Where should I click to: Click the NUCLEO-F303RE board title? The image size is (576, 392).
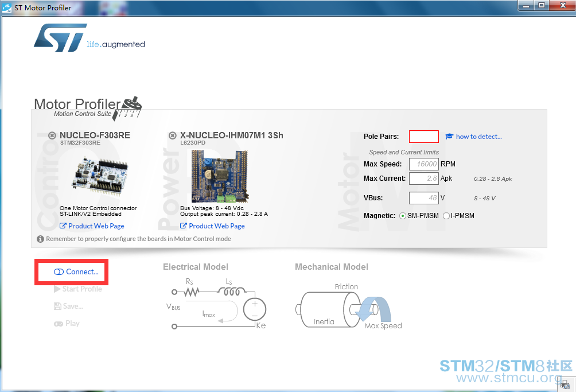(x=95, y=135)
